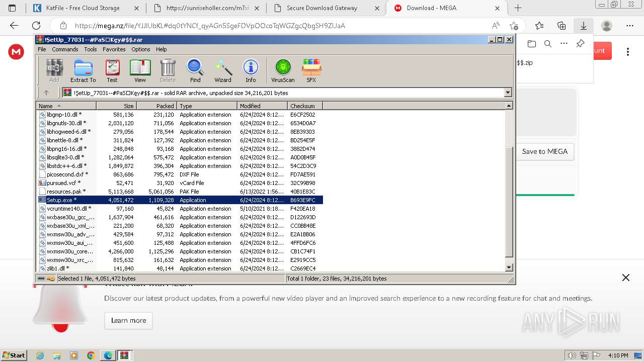
Task: Search downloads in Edge panel
Action: 548,44
